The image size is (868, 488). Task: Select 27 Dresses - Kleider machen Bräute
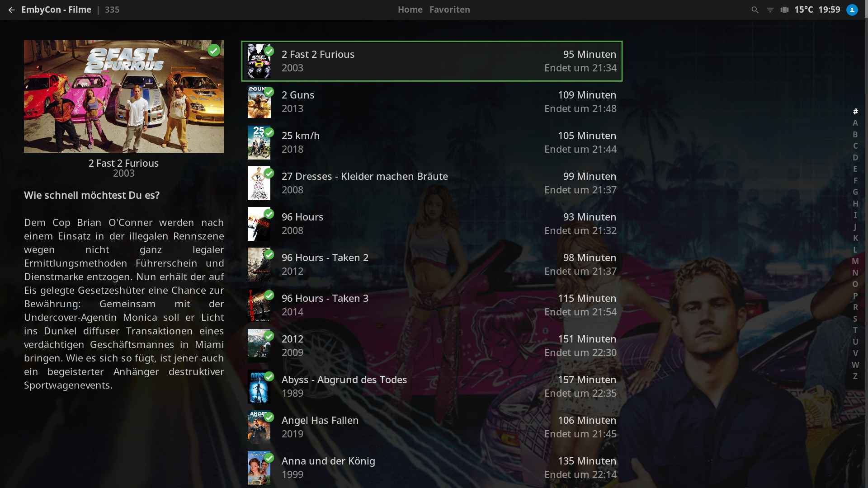coord(432,183)
